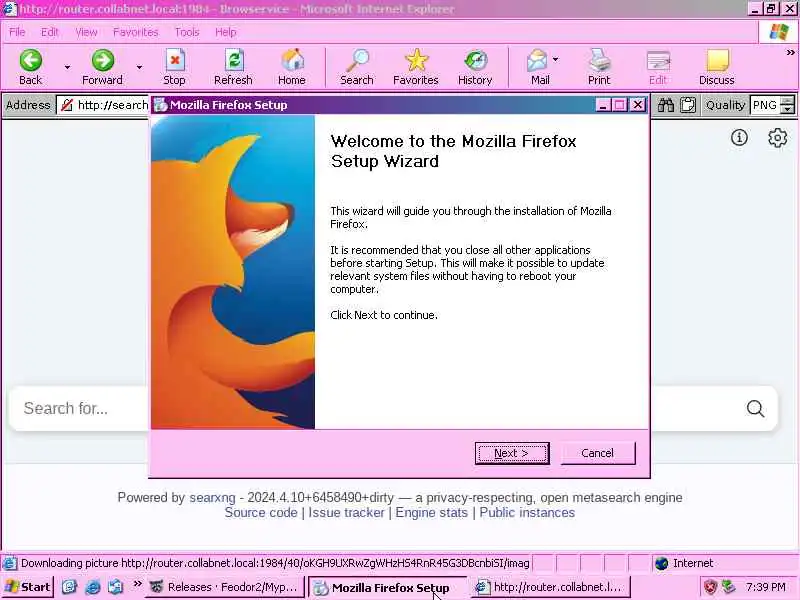Click the third Quick Launch icon
Viewport: 800px width, 600px height.
click(x=115, y=587)
